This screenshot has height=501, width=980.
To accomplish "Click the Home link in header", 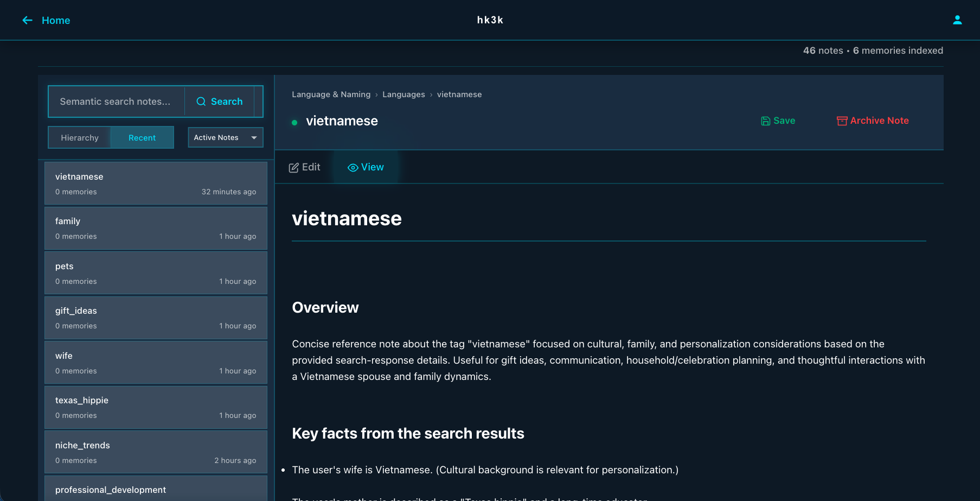I will click(56, 20).
